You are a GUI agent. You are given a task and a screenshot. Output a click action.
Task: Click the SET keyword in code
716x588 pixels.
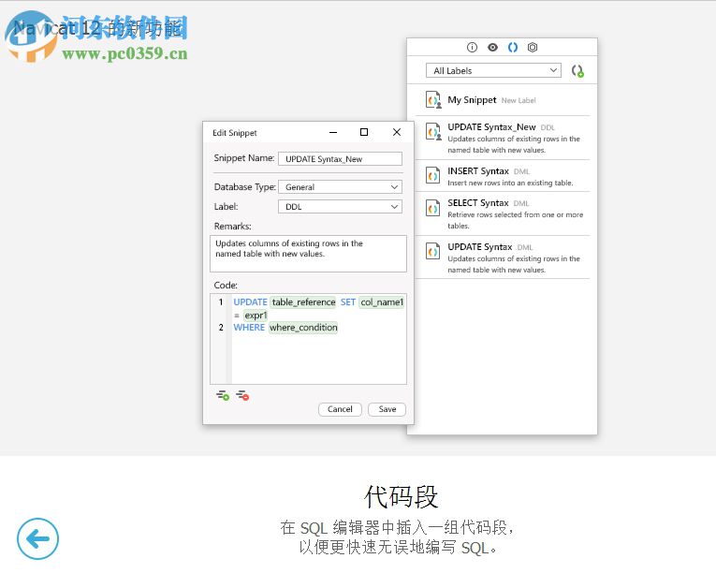coord(348,302)
